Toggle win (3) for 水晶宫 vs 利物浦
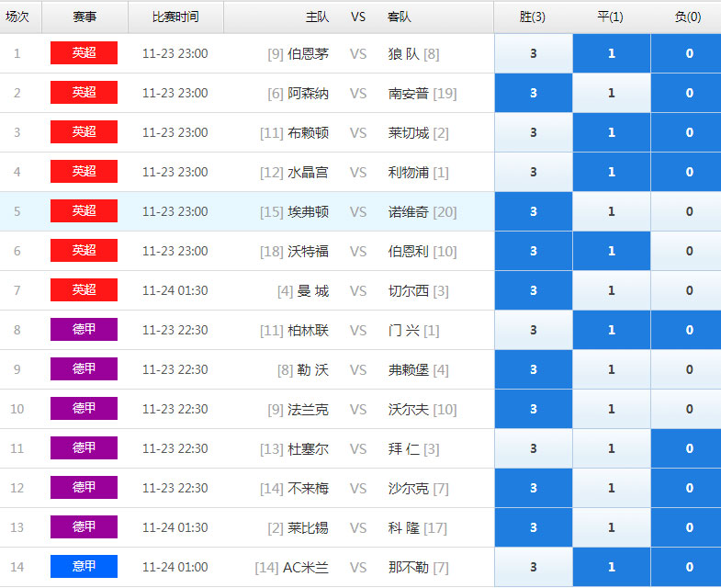The image size is (721, 588). coord(534,172)
